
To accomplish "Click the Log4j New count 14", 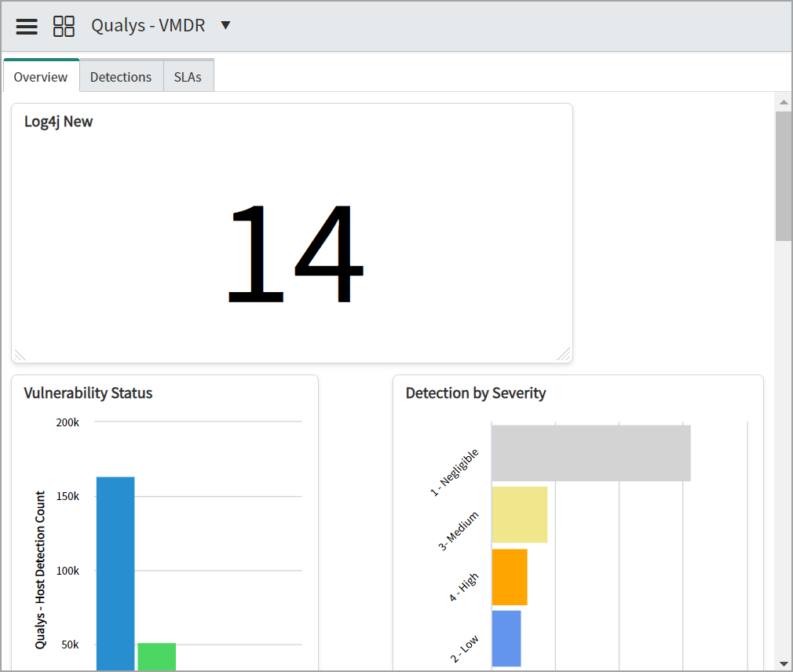I will click(x=296, y=254).
